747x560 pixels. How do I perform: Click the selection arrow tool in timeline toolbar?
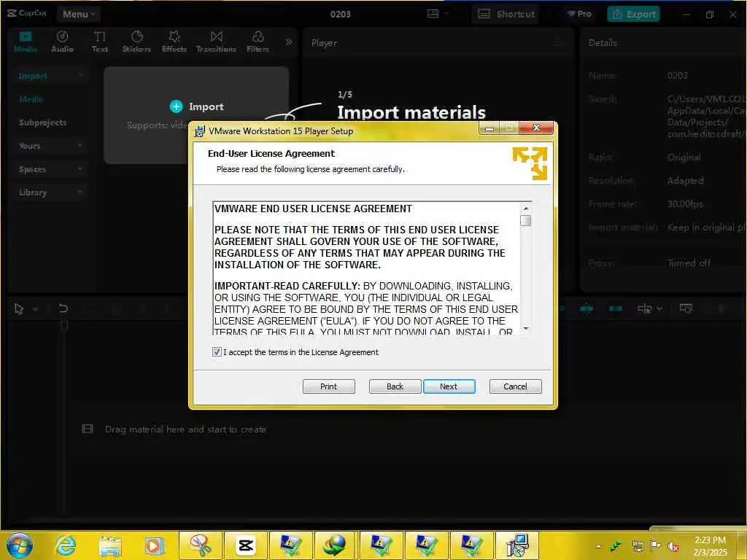point(19,309)
